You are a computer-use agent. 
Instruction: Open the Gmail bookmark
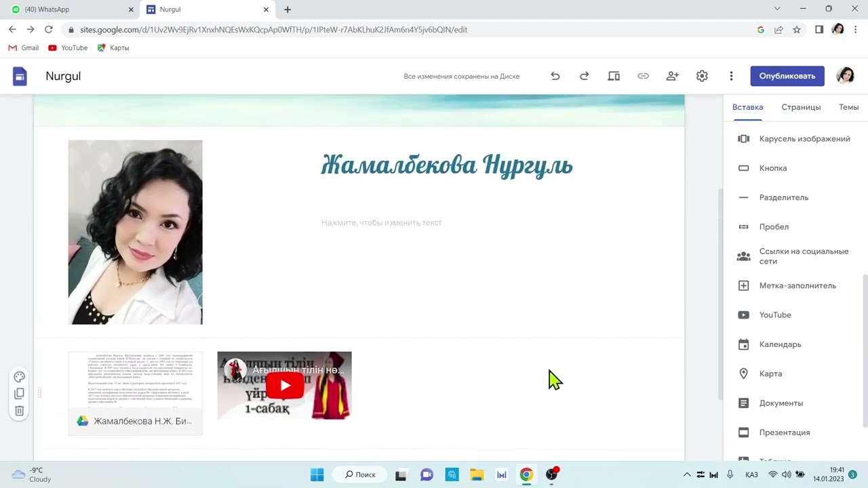click(23, 48)
